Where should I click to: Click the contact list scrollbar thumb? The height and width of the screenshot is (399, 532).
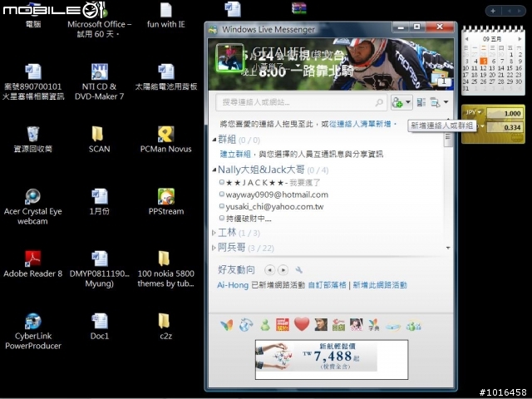point(448,139)
